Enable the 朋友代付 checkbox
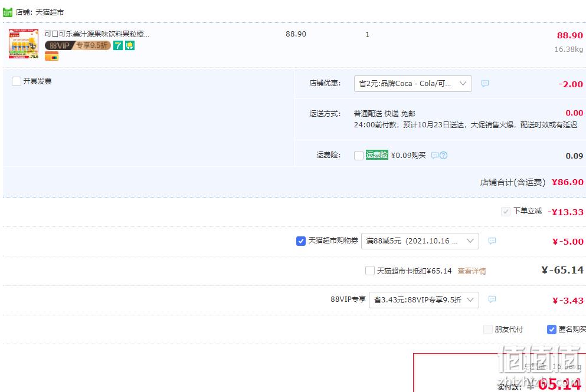Image resolution: width=586 pixels, height=392 pixels. 488,330
